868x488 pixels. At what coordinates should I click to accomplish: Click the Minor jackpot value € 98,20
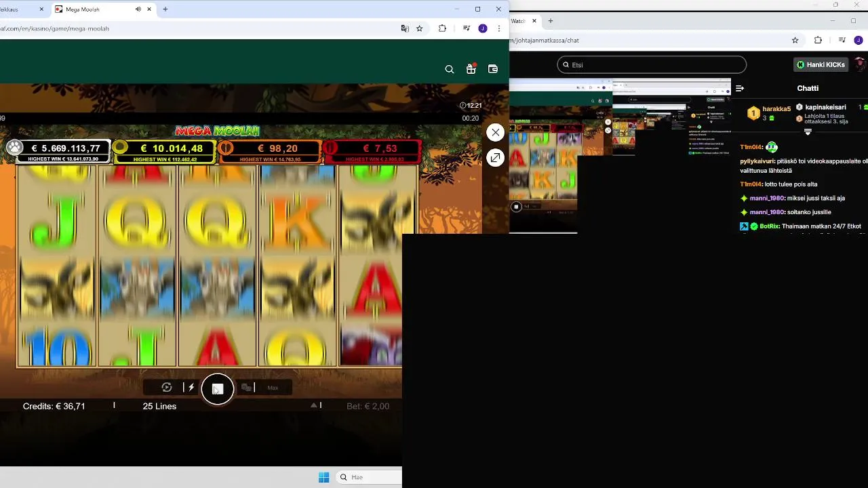(x=278, y=148)
